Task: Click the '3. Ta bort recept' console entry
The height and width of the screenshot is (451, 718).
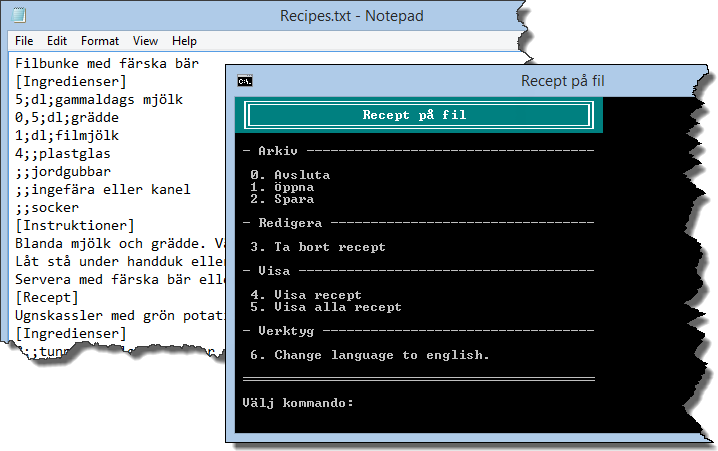Action: (x=318, y=247)
